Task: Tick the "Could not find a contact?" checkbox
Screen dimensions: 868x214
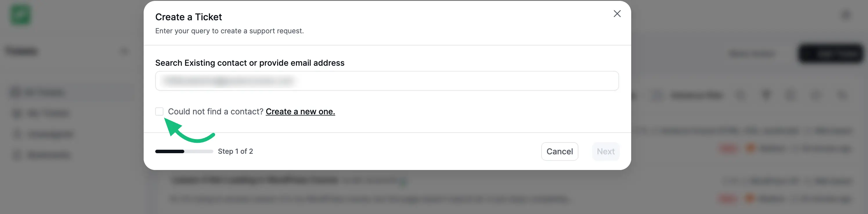Action: [x=159, y=111]
